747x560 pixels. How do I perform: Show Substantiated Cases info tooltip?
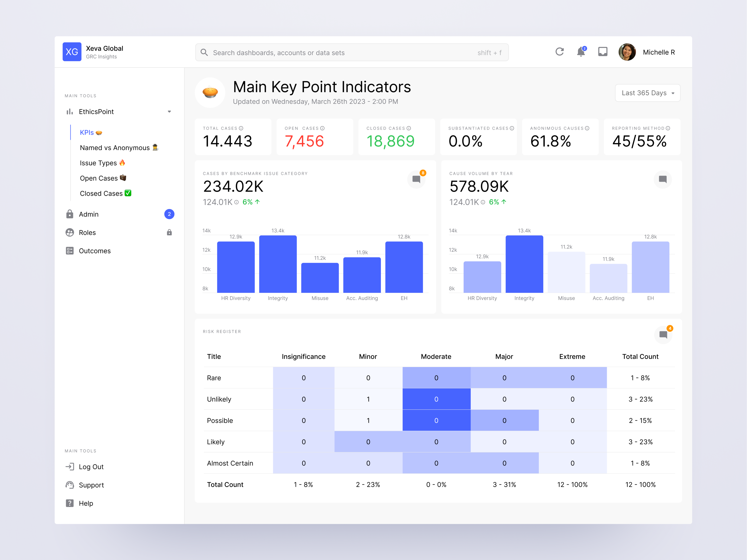(512, 128)
